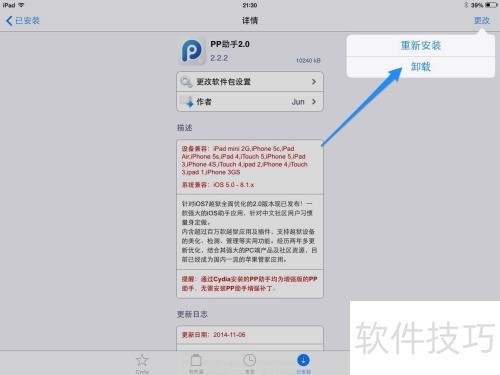Open the 作者 Jun author row
This screenshot has height=375, width=500.
(x=250, y=102)
